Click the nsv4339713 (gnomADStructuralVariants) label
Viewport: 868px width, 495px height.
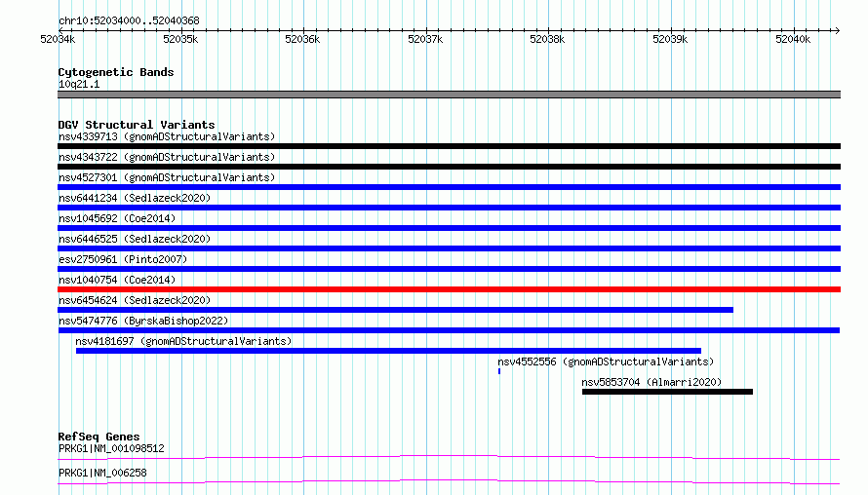tap(167, 136)
